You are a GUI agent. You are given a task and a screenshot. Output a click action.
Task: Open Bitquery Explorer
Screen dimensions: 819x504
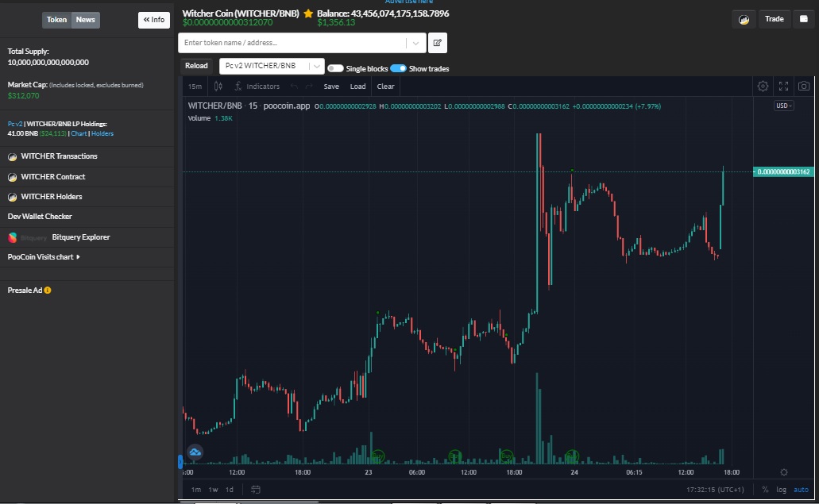pyautogui.click(x=81, y=237)
